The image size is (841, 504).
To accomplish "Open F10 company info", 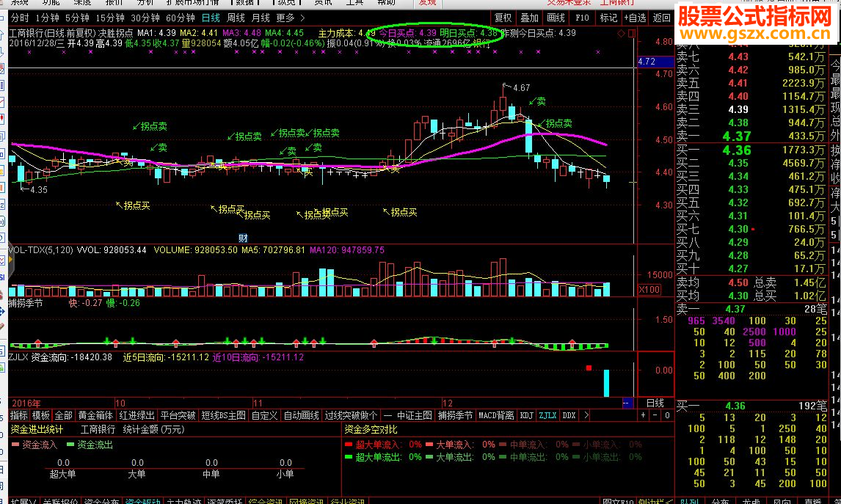I will 582,18.
